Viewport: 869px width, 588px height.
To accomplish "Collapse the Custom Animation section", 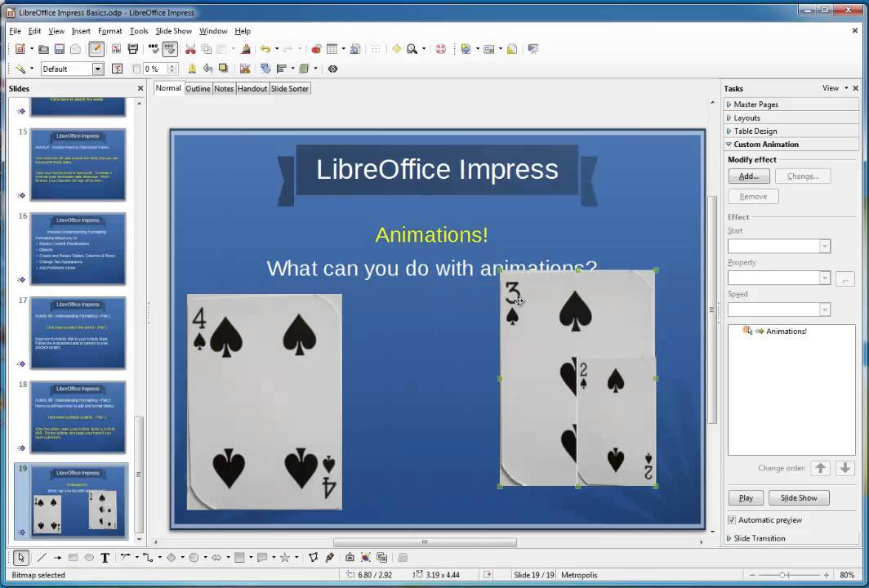I will click(791, 144).
